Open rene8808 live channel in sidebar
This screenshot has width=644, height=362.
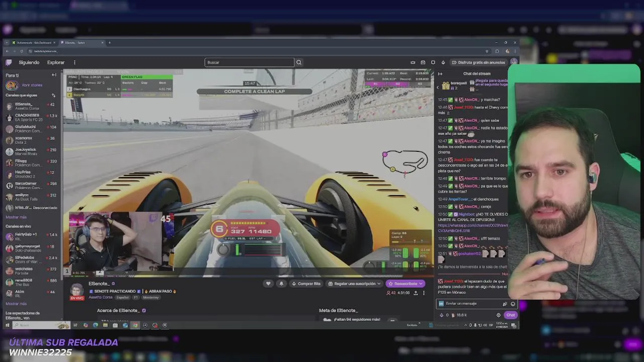31,283
